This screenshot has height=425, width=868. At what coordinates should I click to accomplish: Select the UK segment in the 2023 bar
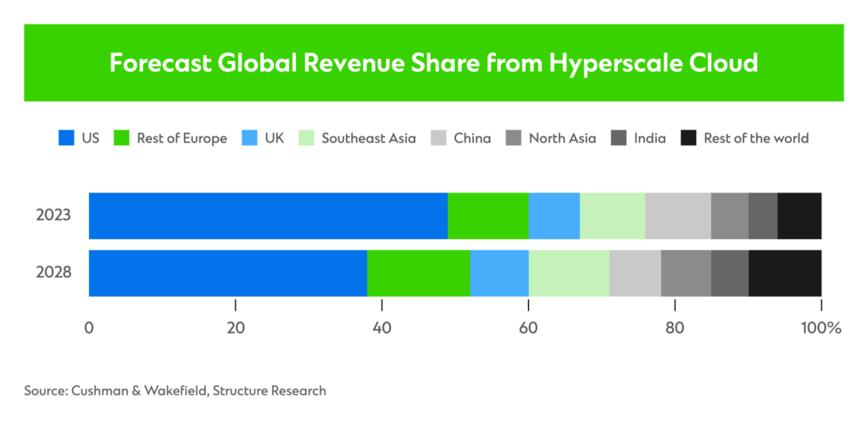(554, 215)
